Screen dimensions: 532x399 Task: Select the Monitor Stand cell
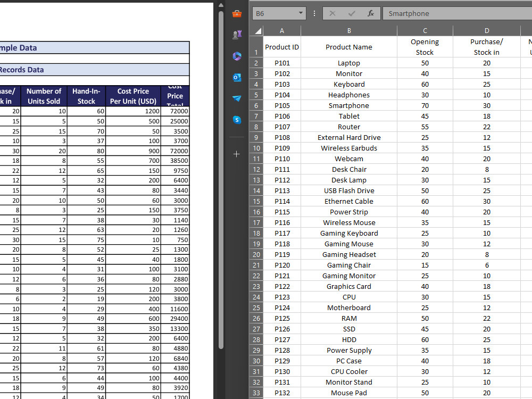pos(349,382)
